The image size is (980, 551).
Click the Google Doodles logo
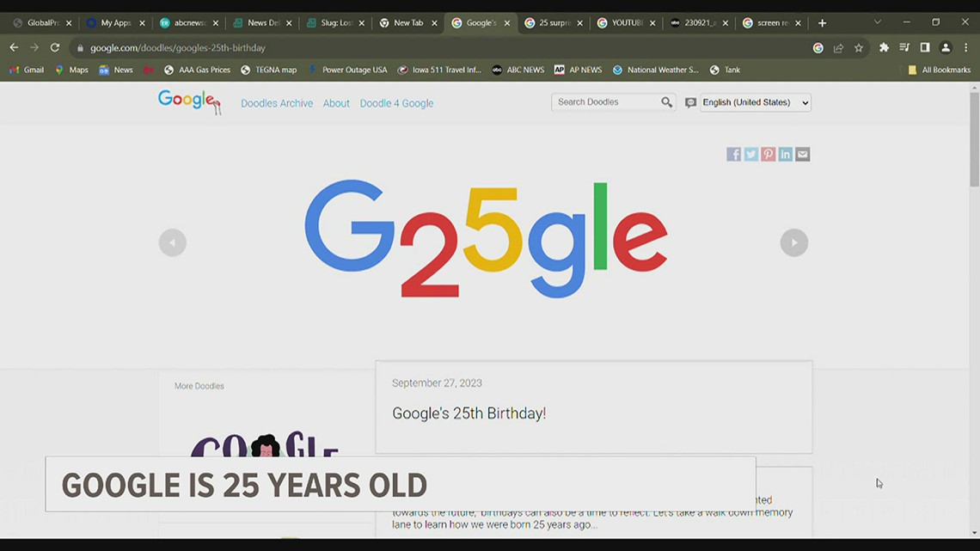tap(189, 101)
